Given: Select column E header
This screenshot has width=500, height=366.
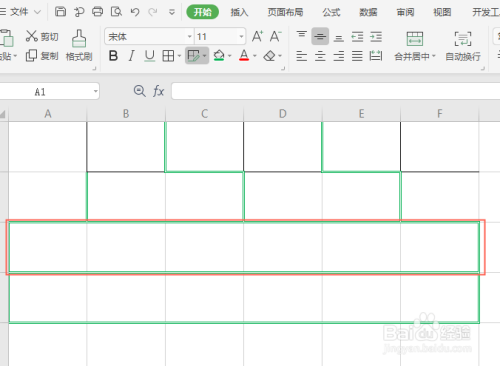Looking at the screenshot, I should (361, 114).
